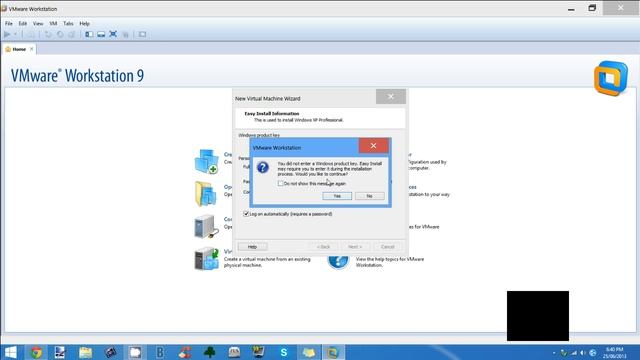The height and width of the screenshot is (360, 640).
Task: Click the Virtualize a Physical Machine icon
Action: tap(207, 259)
